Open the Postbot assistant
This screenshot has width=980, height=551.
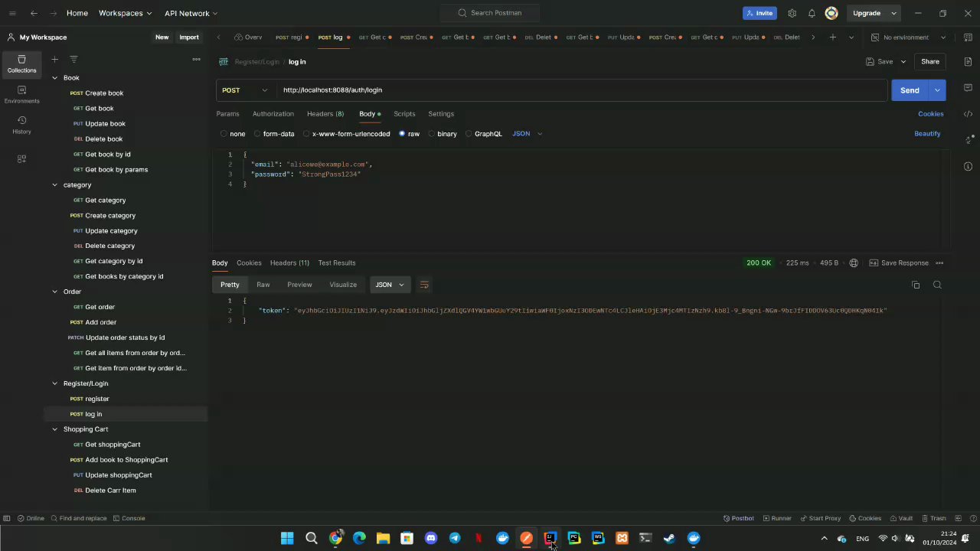(738, 518)
